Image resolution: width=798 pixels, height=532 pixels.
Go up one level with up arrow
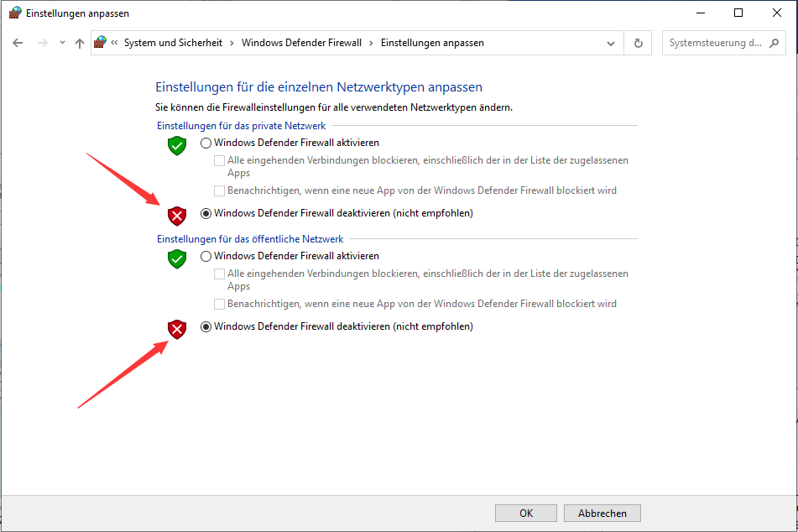point(80,44)
